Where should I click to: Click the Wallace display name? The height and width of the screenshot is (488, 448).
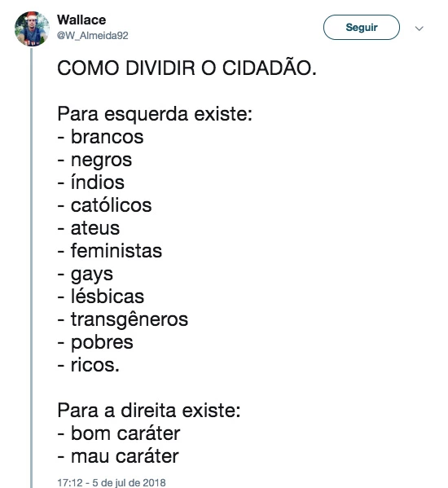point(81,20)
